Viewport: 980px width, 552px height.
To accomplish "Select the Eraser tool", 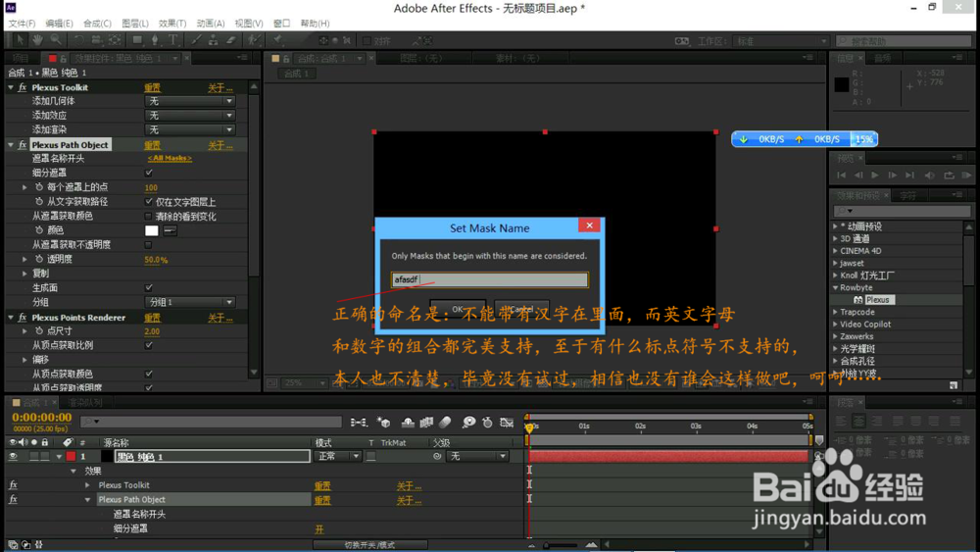I will point(230,40).
